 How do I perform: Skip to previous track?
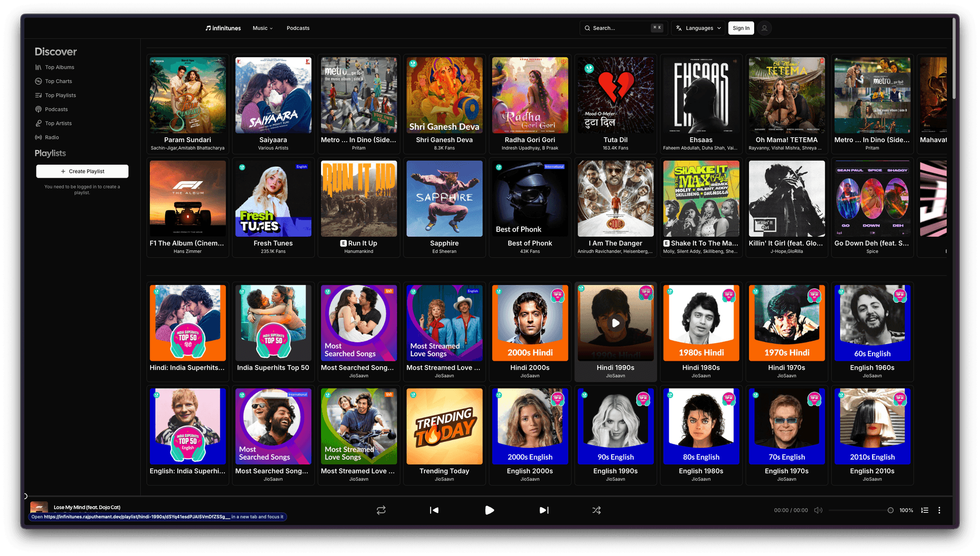(434, 510)
